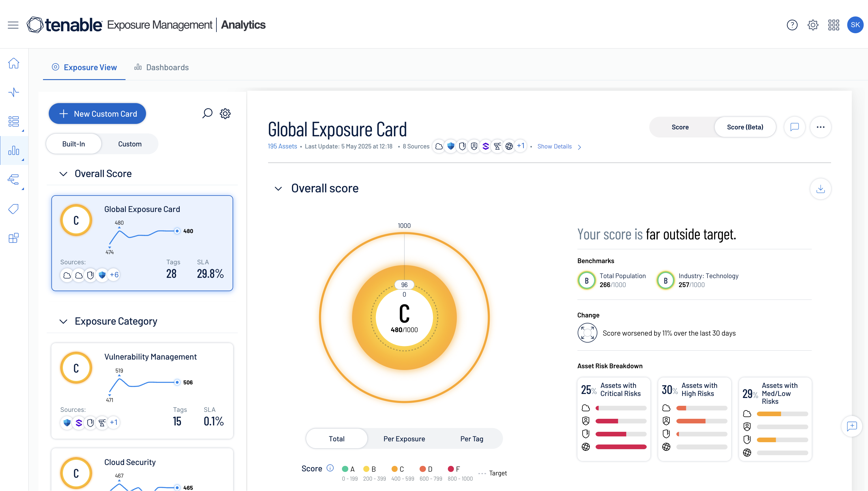Image resolution: width=868 pixels, height=491 pixels.
Task: Switch to the Score (Beta) toggle
Action: click(745, 127)
